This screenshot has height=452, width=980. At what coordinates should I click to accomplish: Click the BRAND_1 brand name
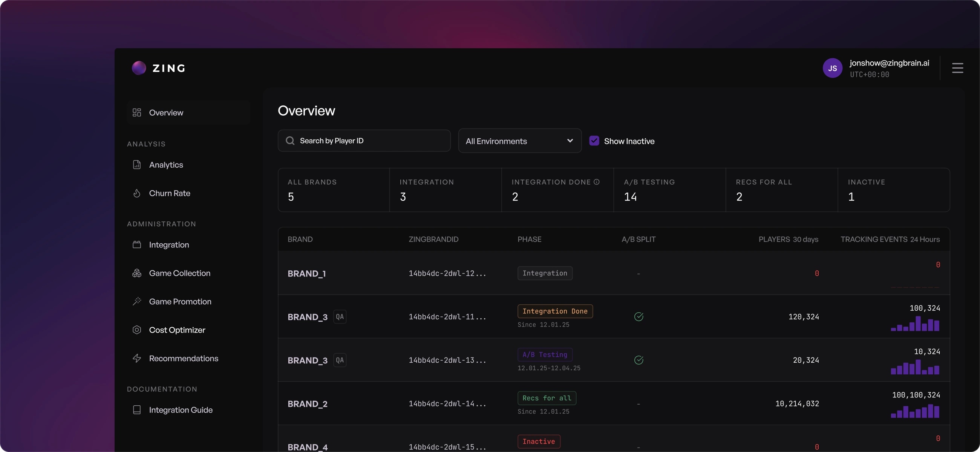[x=307, y=273]
